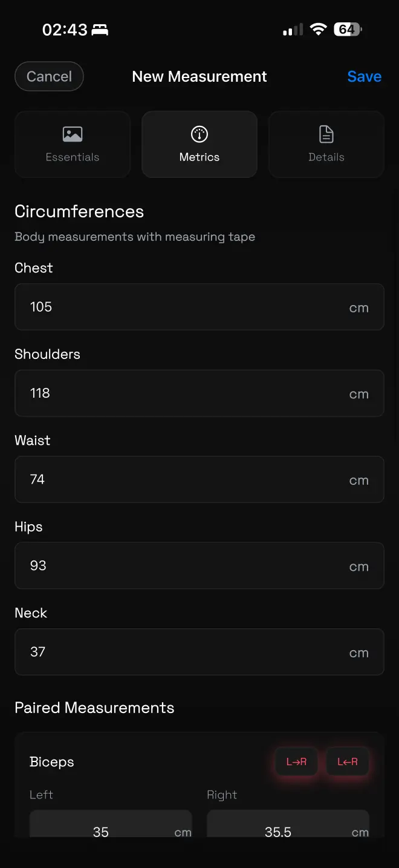Tap the Wi-Fi status icon
The height and width of the screenshot is (868, 399).
318,29
